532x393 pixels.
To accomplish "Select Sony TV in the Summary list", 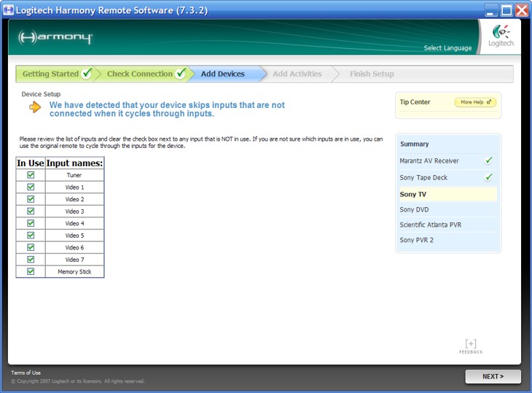I will point(448,194).
